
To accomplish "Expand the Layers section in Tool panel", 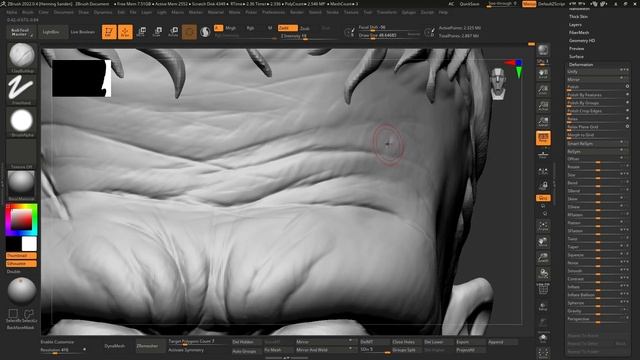I will click(x=575, y=24).
